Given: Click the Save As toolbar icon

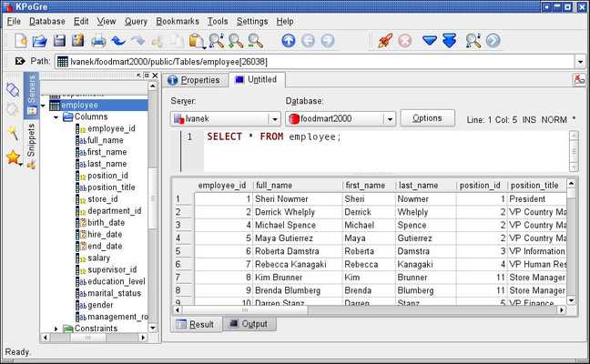Looking at the screenshot, I should (x=78, y=41).
